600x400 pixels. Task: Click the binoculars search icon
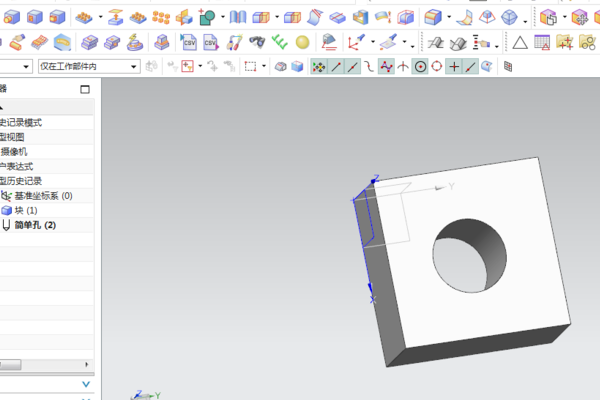pyautogui.click(x=257, y=42)
